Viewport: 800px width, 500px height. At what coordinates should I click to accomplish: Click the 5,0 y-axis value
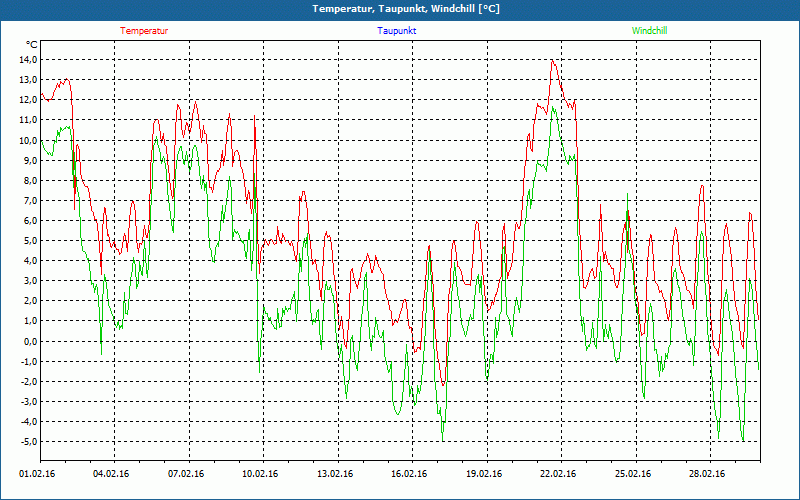[30, 241]
